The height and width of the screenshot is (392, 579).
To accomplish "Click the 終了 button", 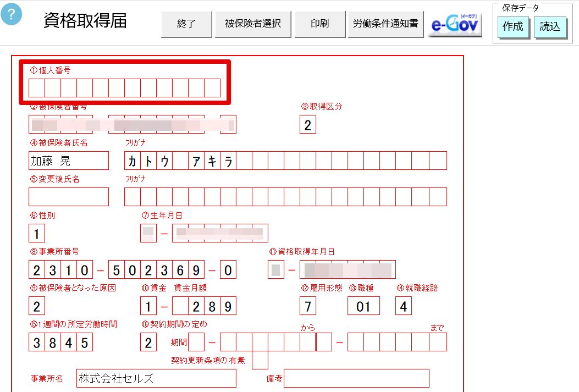I will 186,24.
